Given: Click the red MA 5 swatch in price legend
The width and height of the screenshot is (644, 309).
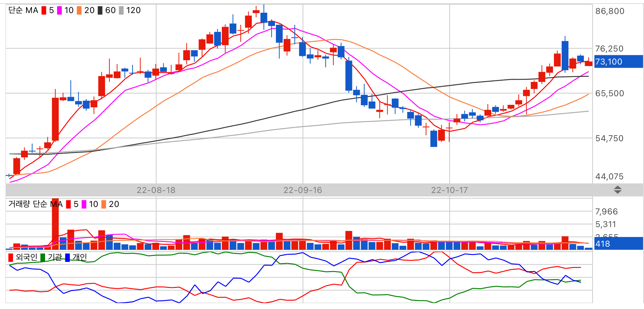Looking at the screenshot, I should 44,11.
